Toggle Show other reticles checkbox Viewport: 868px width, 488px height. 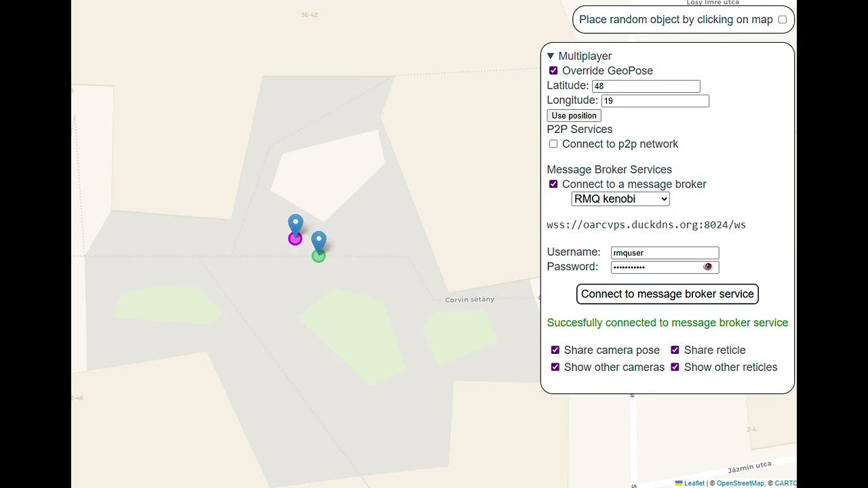[675, 367]
